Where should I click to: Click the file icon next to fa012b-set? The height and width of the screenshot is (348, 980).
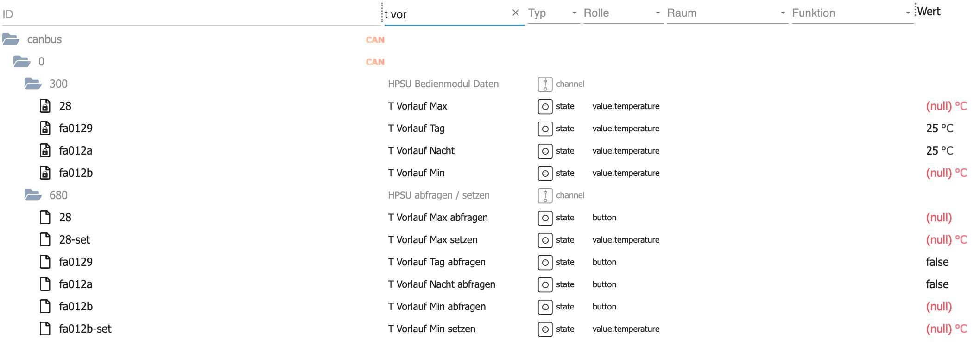[45, 329]
